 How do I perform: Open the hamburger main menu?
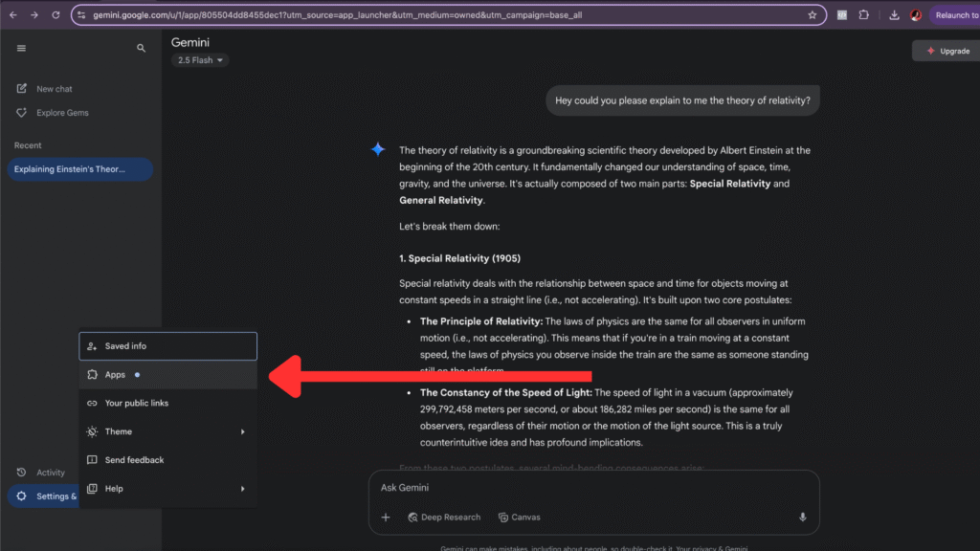pyautogui.click(x=21, y=48)
